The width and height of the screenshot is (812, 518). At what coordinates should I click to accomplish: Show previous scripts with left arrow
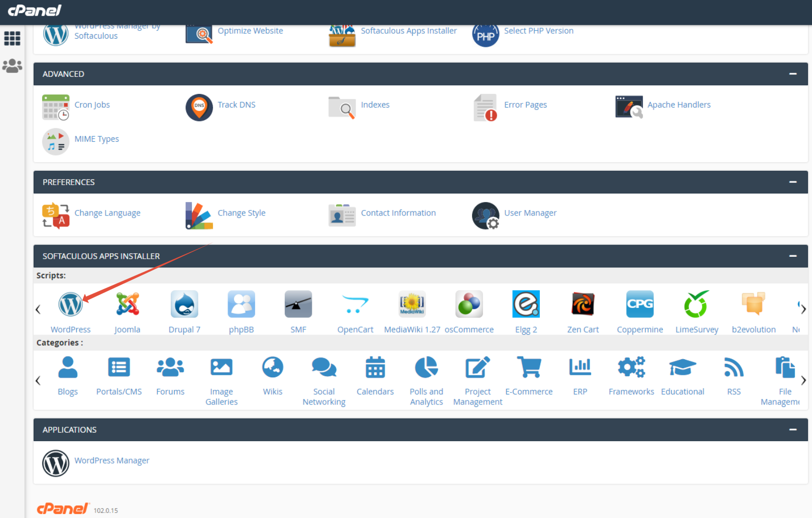pos(38,309)
